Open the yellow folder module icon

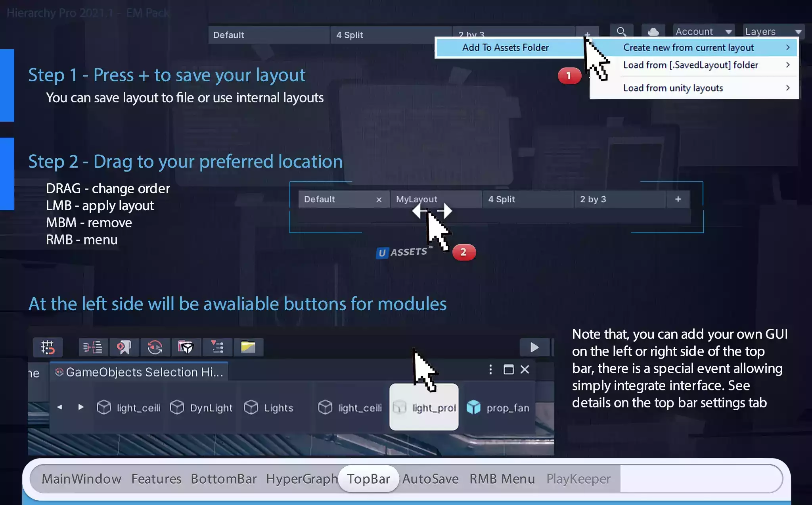click(248, 348)
